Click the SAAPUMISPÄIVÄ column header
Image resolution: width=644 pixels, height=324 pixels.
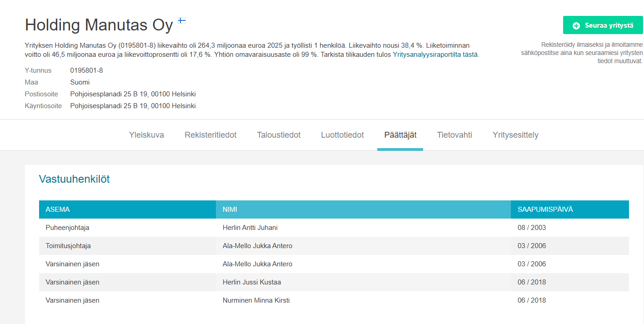tap(570, 209)
